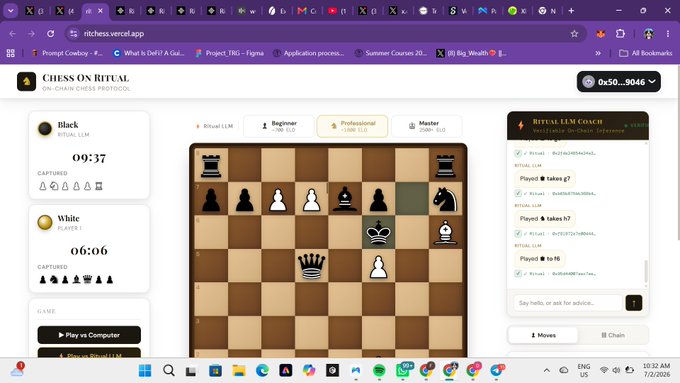This screenshot has width=680, height=383.
Task: Click the White clock 06:06
Action: coord(89,250)
